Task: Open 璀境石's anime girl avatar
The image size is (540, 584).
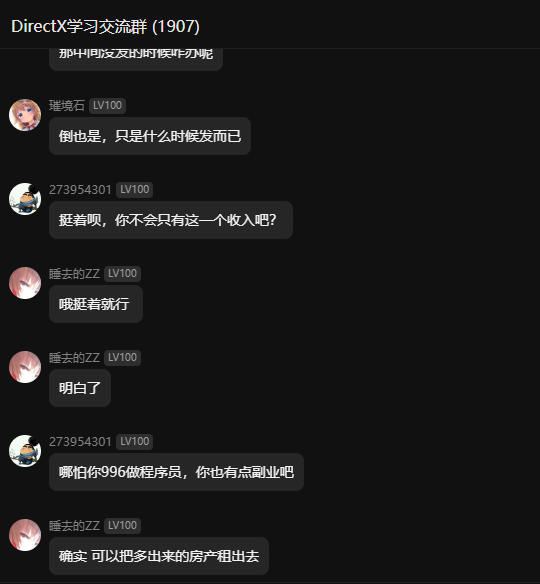Action: coord(25,115)
